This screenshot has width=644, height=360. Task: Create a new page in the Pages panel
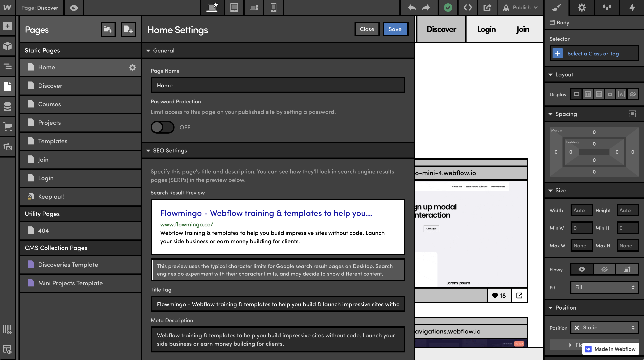tap(128, 29)
